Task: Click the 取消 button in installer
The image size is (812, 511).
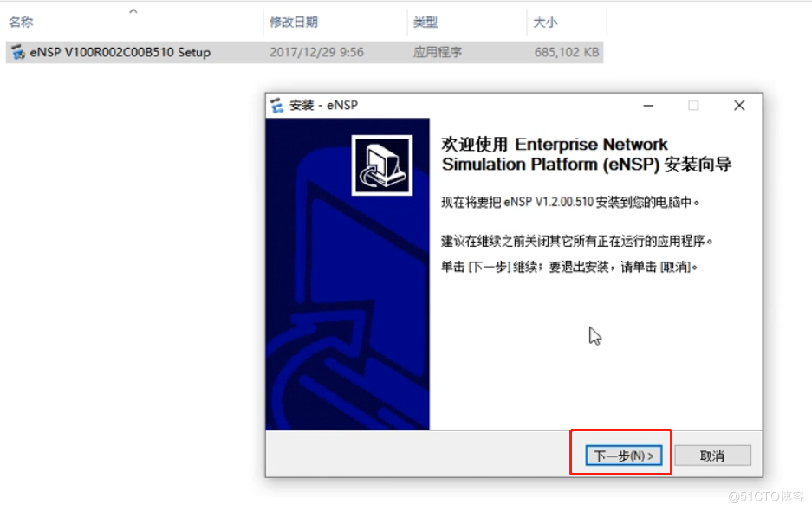Action: (712, 456)
